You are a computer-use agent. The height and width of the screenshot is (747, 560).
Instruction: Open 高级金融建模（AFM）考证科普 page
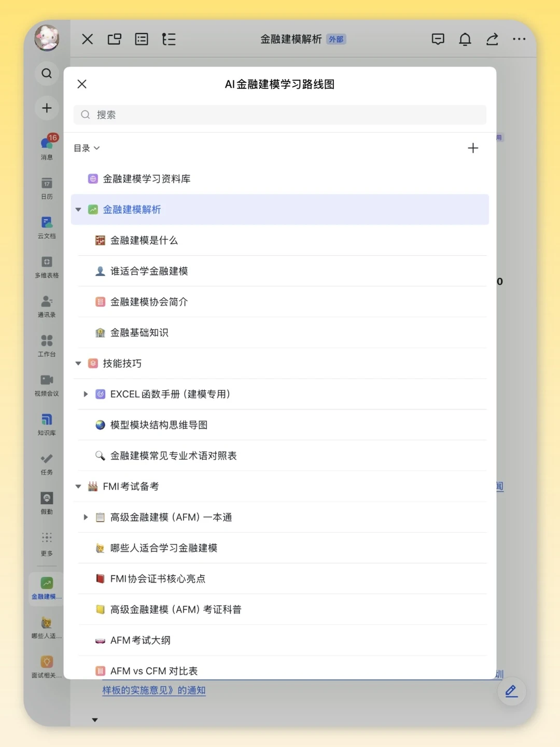coord(280,610)
